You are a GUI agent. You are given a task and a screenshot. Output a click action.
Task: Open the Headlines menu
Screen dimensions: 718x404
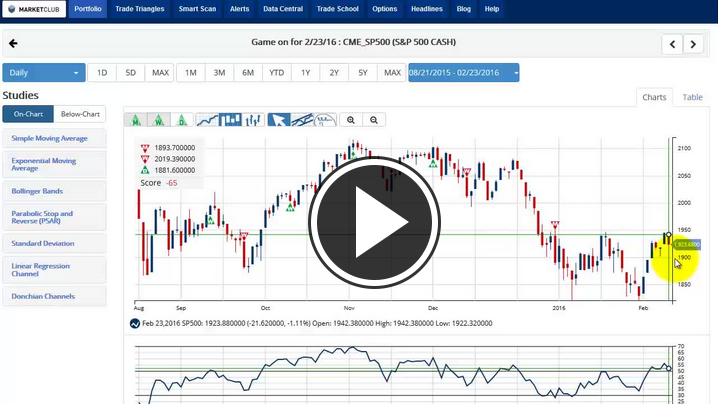point(427,9)
